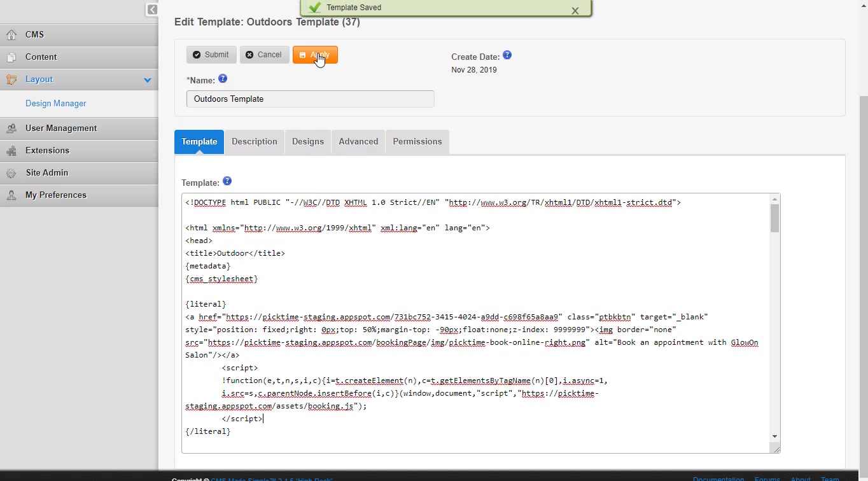Click into the template Name field
This screenshot has width=868, height=481.
click(x=310, y=99)
